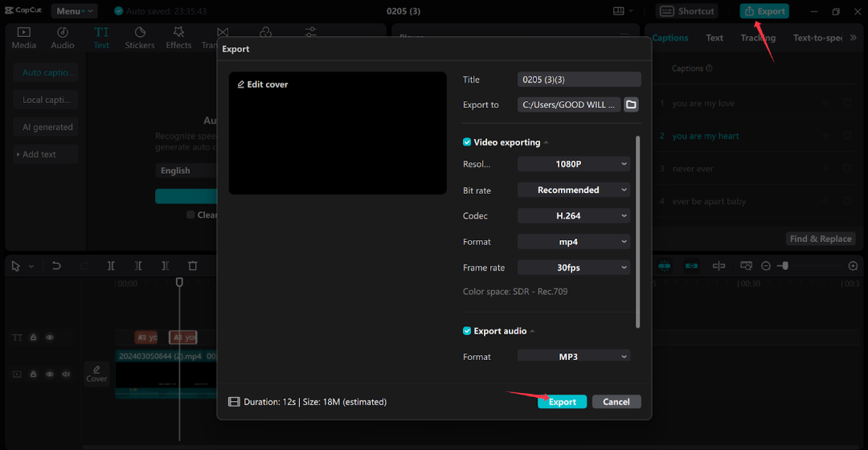This screenshot has height=450, width=868.
Task: Open the Effects tab
Action: coord(178,39)
